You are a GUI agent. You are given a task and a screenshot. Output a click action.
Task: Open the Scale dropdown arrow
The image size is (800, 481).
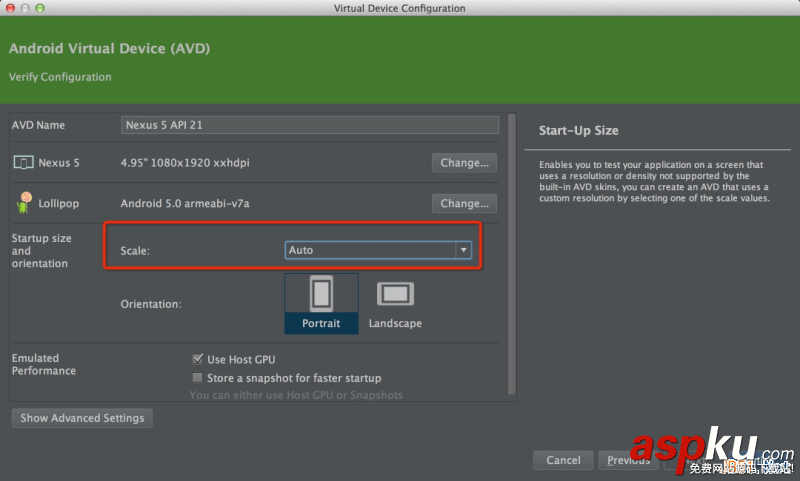pyautogui.click(x=463, y=250)
